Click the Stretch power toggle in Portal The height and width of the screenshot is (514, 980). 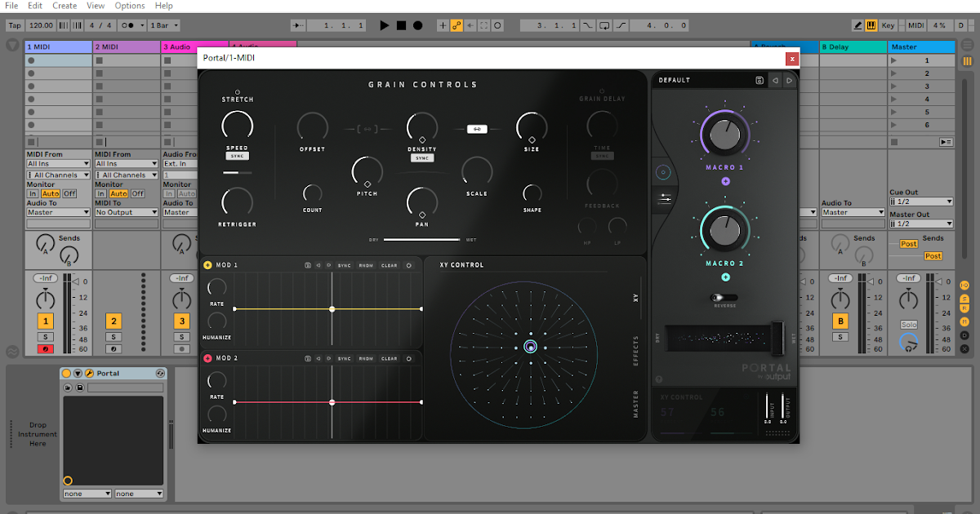[238, 91]
